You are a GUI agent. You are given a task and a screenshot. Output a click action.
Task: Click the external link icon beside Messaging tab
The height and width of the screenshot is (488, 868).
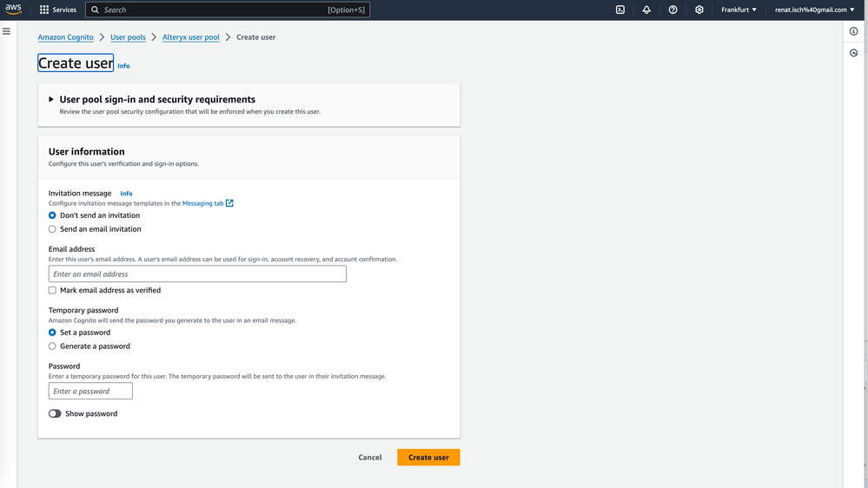[x=229, y=203]
